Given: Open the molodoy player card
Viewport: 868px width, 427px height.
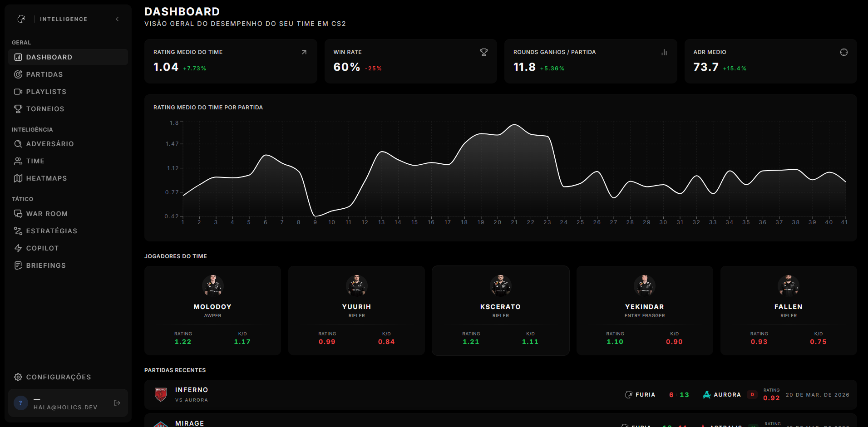Looking at the screenshot, I should tap(212, 310).
